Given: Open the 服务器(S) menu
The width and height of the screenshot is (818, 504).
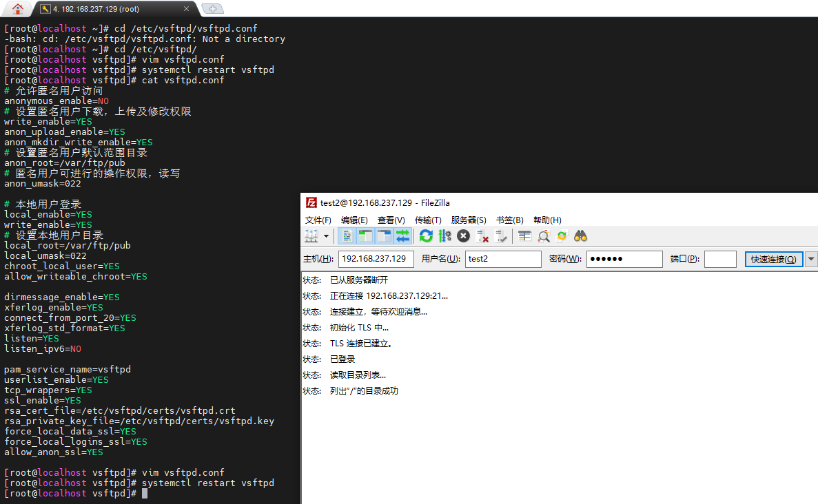Looking at the screenshot, I should click(469, 220).
